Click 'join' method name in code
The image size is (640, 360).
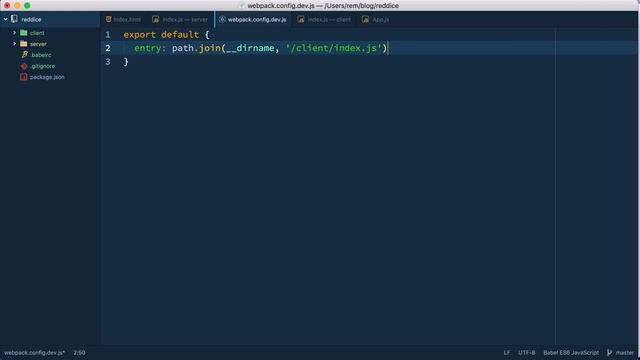tap(209, 48)
